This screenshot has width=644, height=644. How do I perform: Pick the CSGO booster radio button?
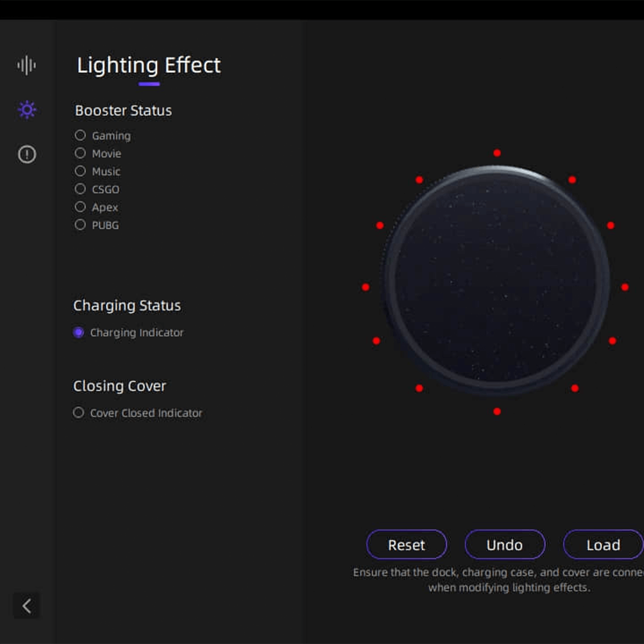80,189
